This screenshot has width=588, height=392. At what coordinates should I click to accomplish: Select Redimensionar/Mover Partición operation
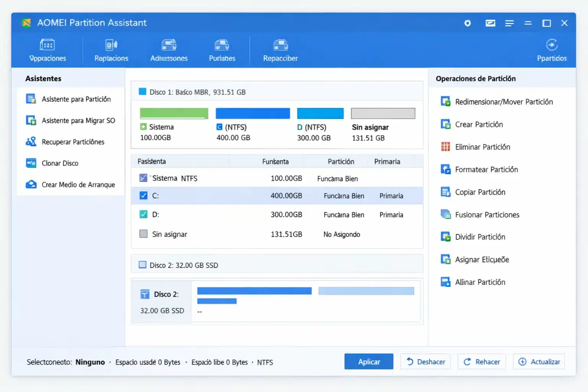click(504, 101)
